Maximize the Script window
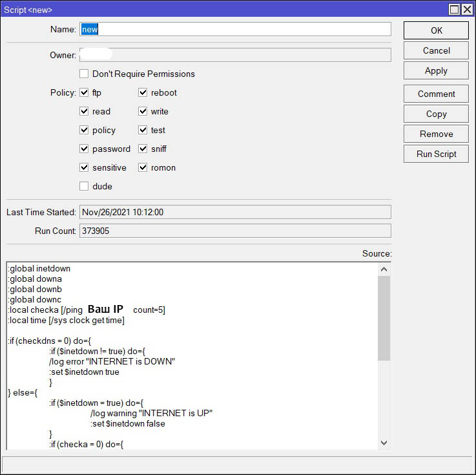The width and height of the screenshot is (476, 475). (x=454, y=10)
